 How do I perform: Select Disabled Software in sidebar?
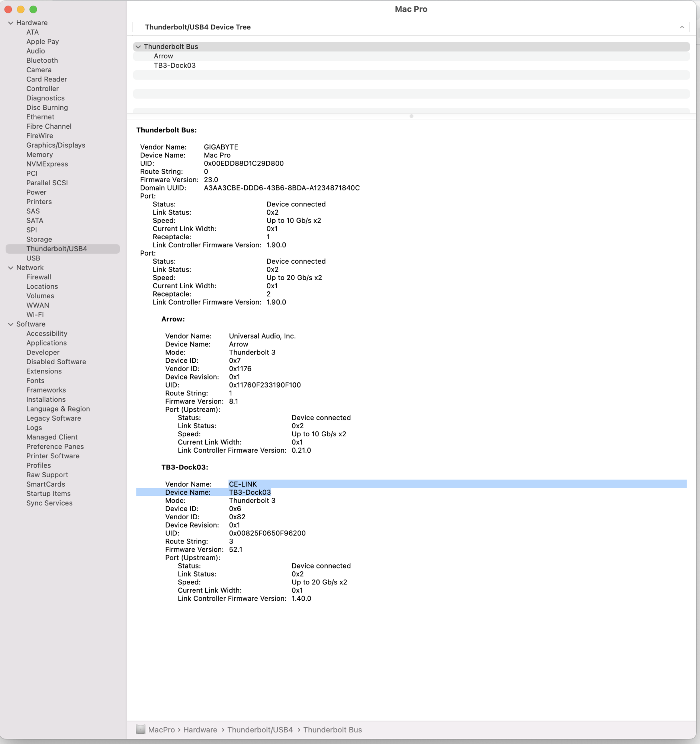point(56,362)
